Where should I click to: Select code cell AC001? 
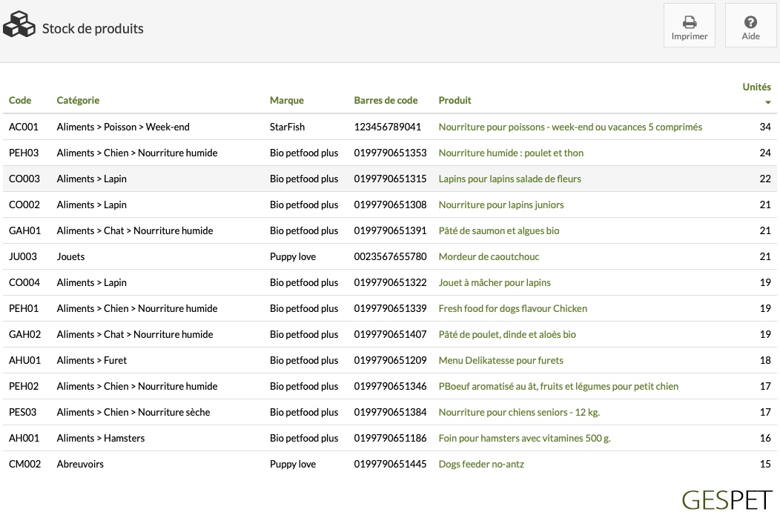24,127
